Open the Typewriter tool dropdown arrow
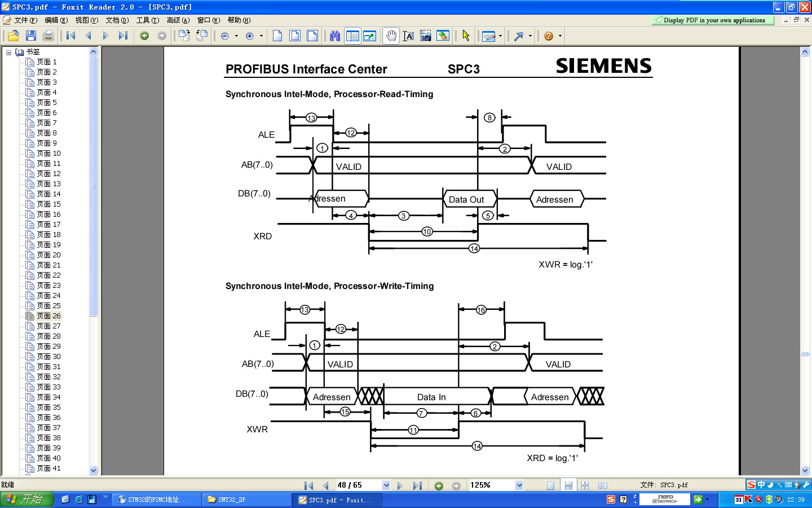 [500, 36]
